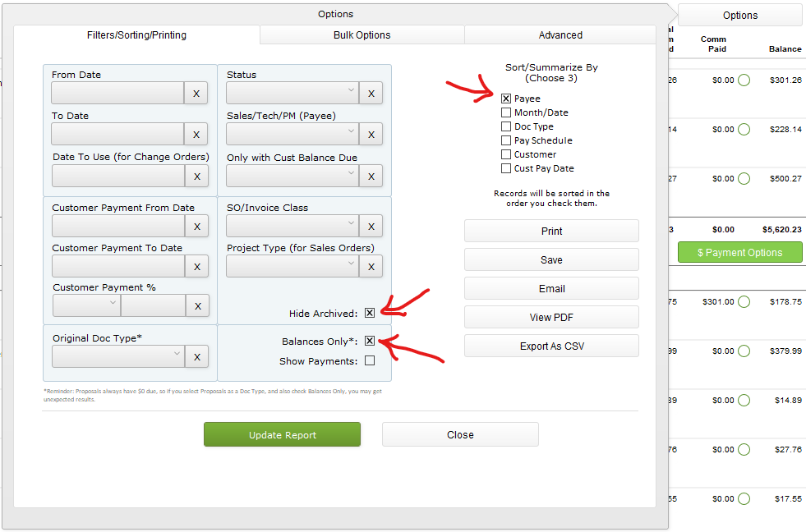Click the green Payment Options button

pyautogui.click(x=739, y=253)
